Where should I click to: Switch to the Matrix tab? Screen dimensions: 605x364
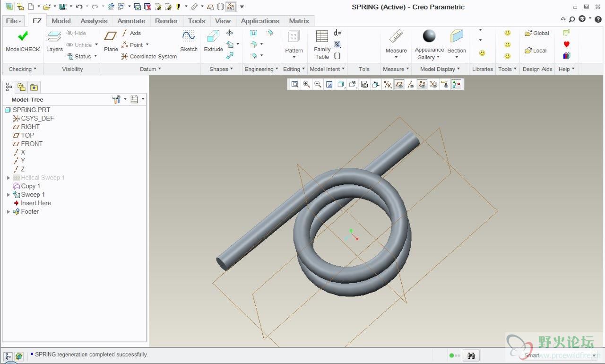299,21
